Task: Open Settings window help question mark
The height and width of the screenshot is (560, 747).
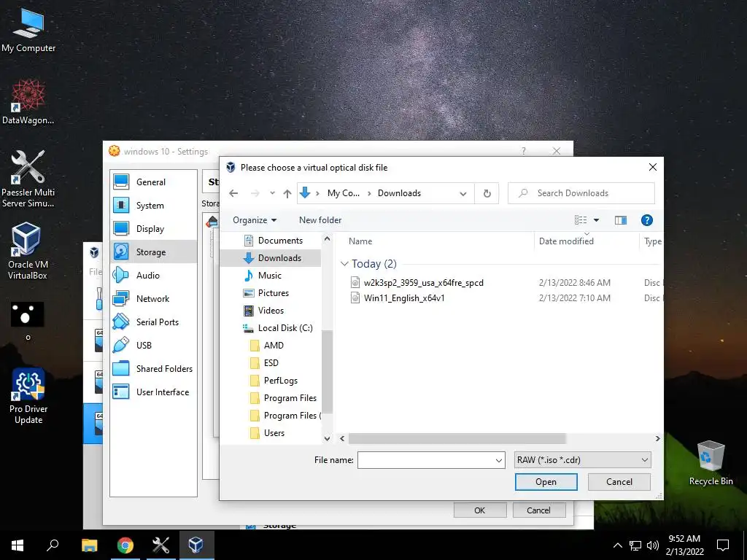Action: tap(524, 152)
